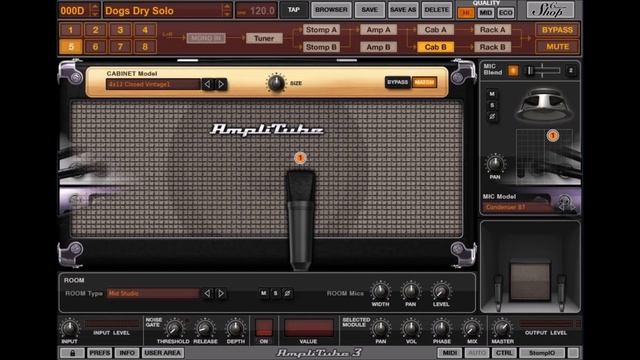
Task: Click the 120.0 BPM tempo field
Action: tap(256, 11)
